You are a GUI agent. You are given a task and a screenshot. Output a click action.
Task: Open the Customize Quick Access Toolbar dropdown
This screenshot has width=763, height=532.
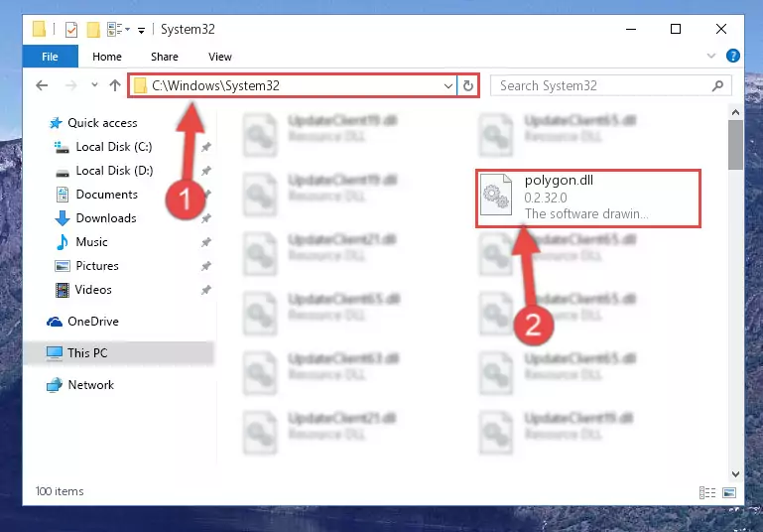(141, 30)
